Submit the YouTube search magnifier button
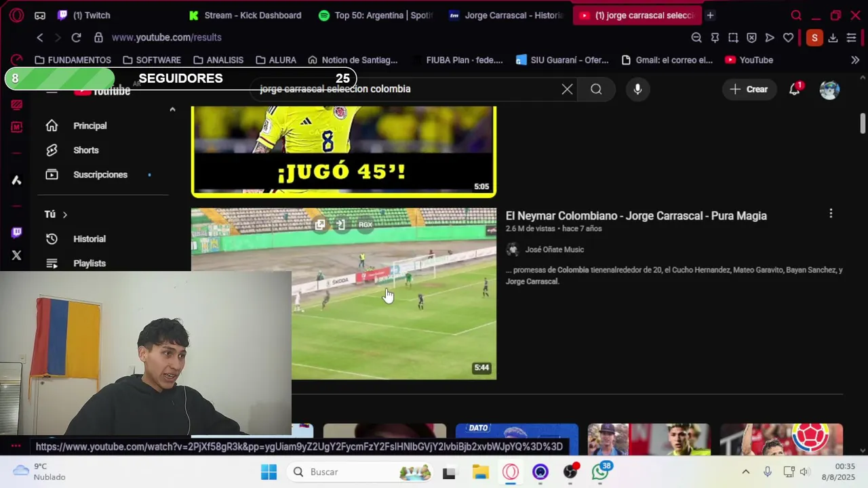 (596, 89)
